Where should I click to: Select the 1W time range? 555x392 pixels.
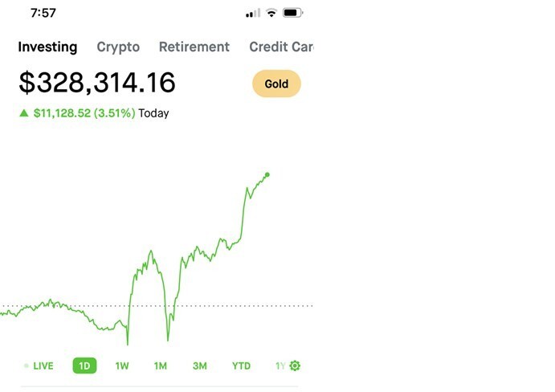pos(122,365)
